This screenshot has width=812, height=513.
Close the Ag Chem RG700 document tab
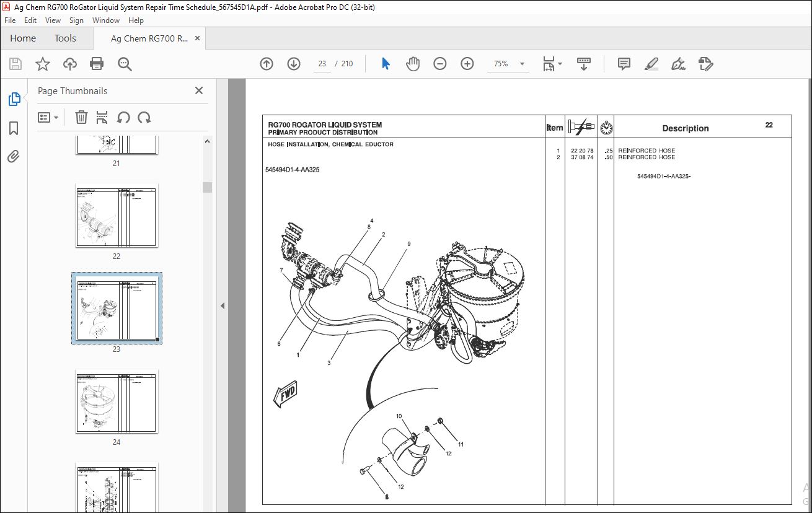point(198,38)
